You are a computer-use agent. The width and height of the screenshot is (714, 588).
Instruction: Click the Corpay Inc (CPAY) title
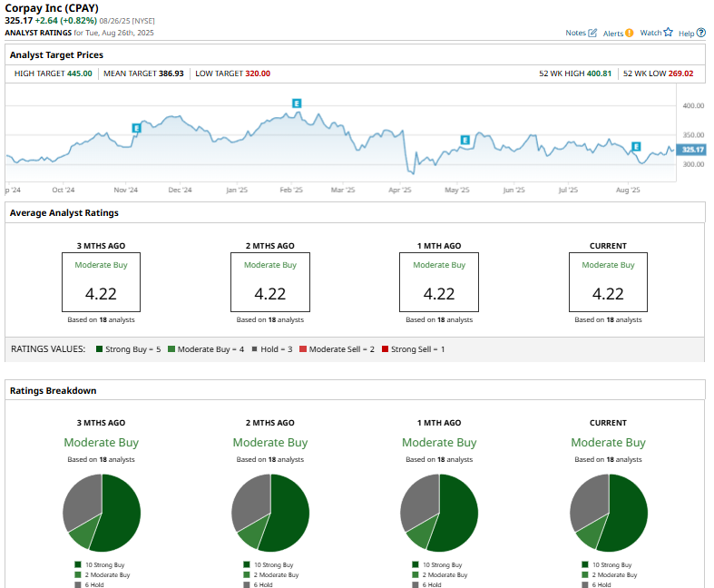click(52, 8)
